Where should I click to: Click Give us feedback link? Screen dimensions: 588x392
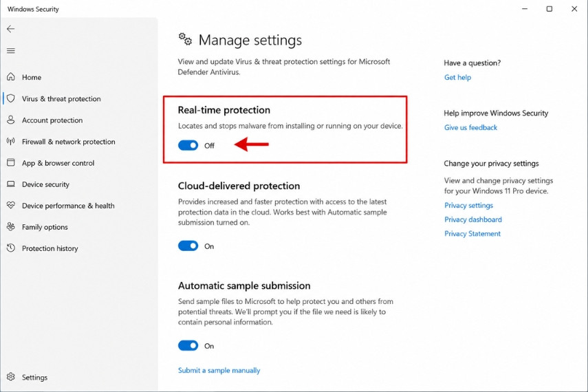coord(470,127)
